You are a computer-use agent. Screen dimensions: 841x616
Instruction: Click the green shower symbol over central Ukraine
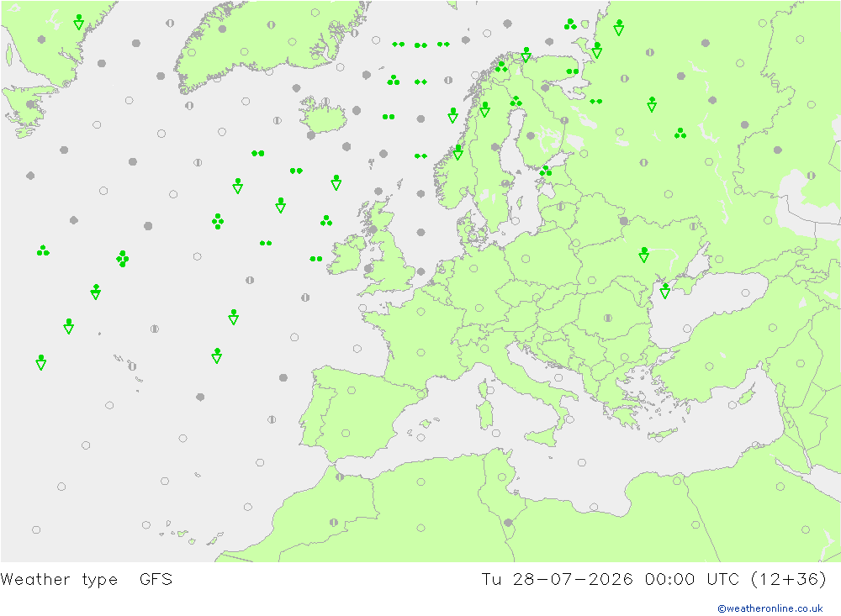point(643,255)
